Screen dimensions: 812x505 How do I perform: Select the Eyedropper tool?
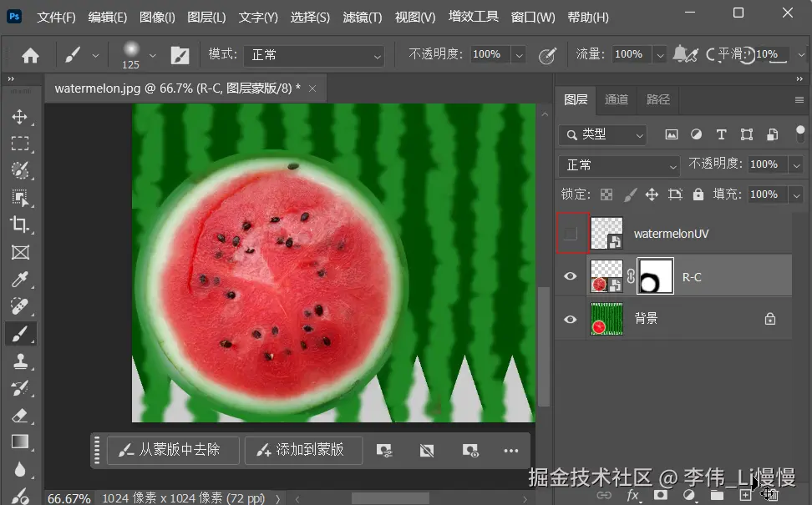(20, 280)
